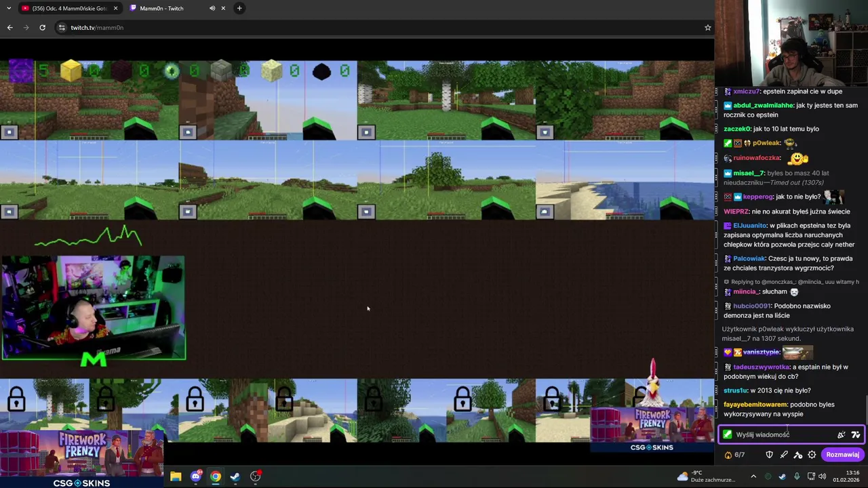Click the emote image in vanisztypie's message

pos(797,352)
